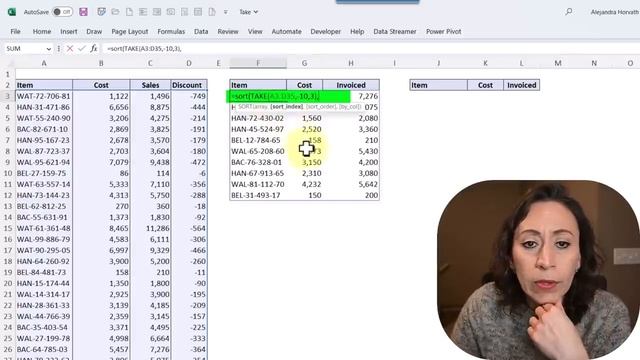Switch to the Insert tab
Image resolution: width=640 pixels, height=360 pixels.
click(69, 31)
